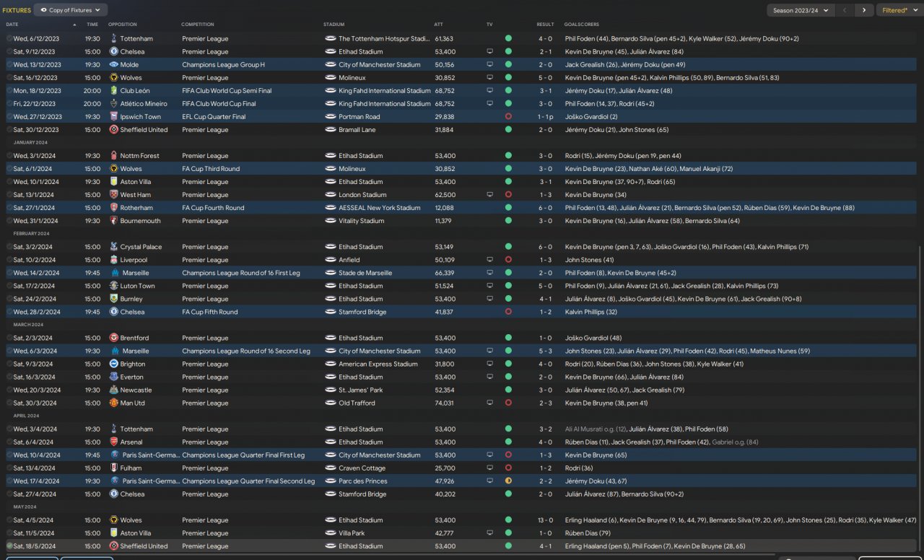
Task: Click the Club León club badge
Action: pos(113,91)
